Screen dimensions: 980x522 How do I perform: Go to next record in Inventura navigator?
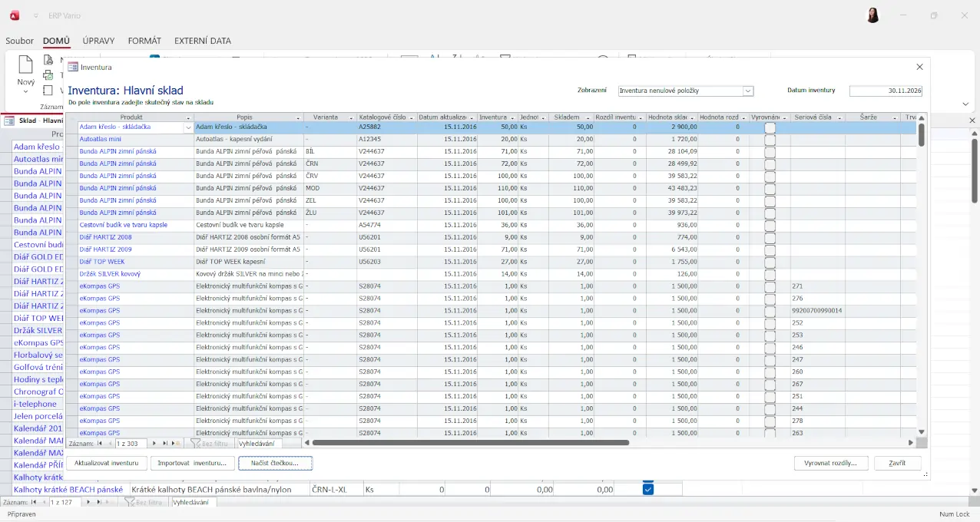[154, 443]
